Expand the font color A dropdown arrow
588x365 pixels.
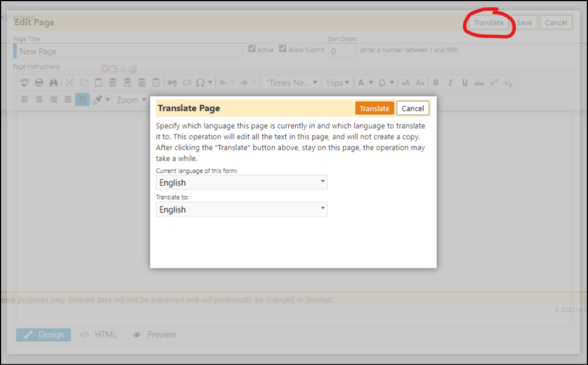[371, 83]
